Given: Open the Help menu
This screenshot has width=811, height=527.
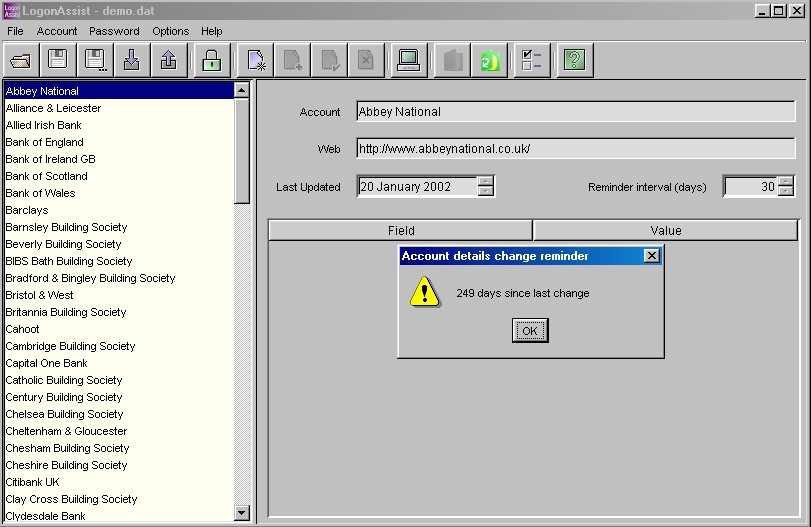Looking at the screenshot, I should point(212,31).
